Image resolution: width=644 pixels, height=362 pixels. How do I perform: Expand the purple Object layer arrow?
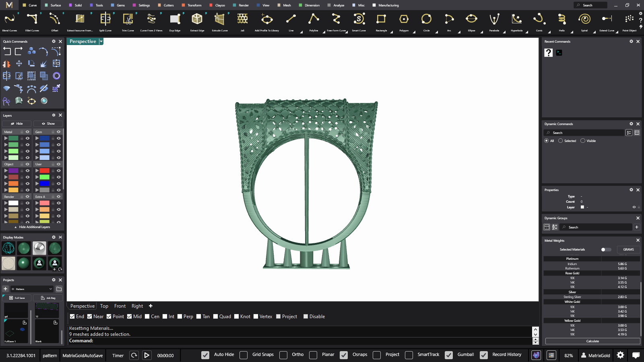pos(6,171)
